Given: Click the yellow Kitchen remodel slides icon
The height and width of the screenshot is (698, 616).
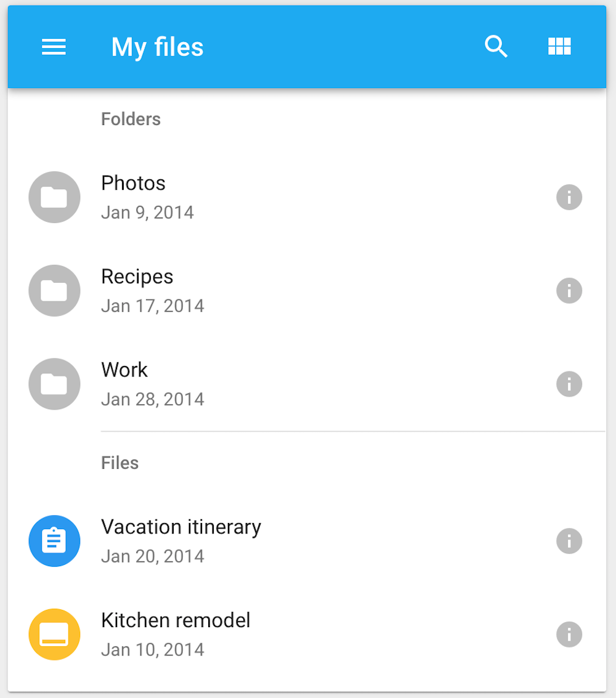Looking at the screenshot, I should [x=54, y=635].
